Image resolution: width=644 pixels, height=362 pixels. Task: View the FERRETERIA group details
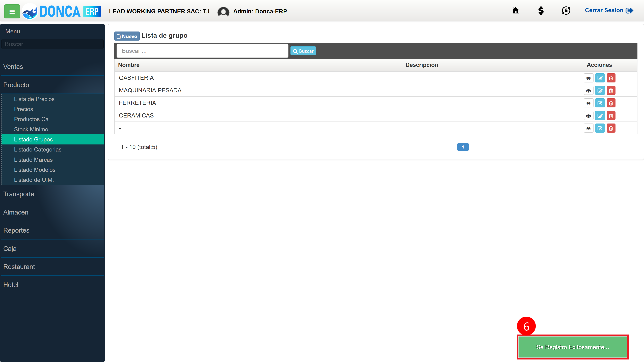[x=588, y=103]
